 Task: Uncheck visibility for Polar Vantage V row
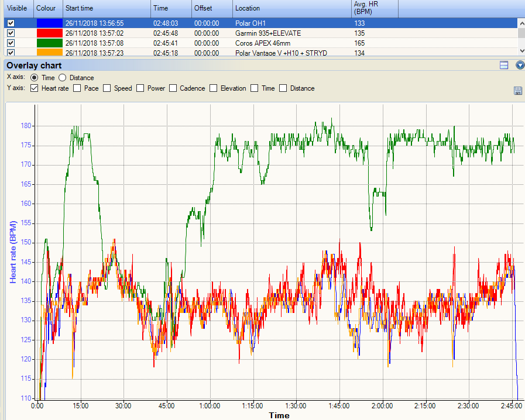[11, 53]
